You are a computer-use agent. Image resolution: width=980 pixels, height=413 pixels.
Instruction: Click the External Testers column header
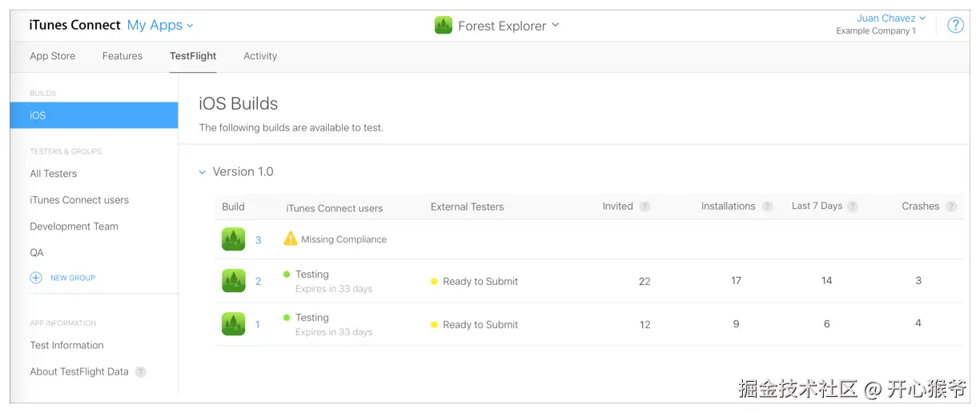coord(468,207)
